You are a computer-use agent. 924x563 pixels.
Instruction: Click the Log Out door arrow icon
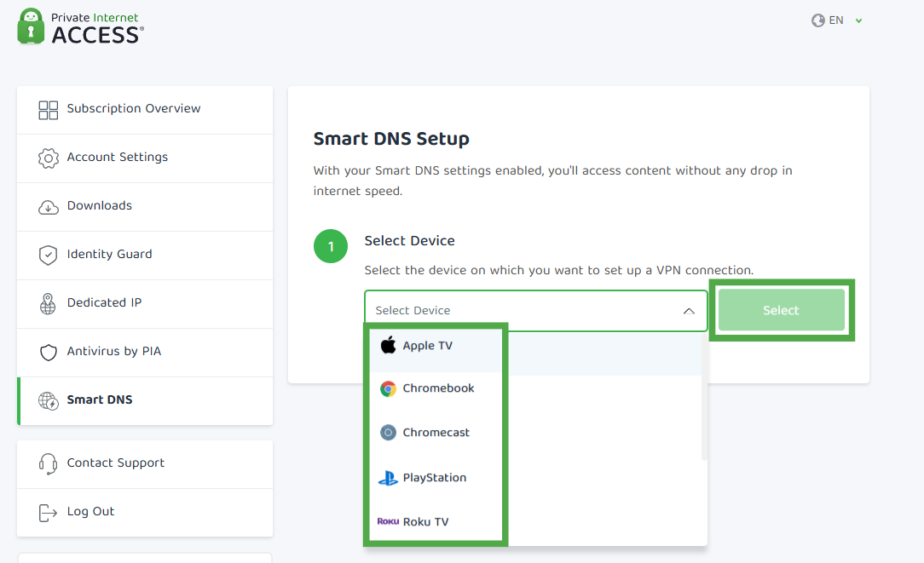pyautogui.click(x=48, y=513)
